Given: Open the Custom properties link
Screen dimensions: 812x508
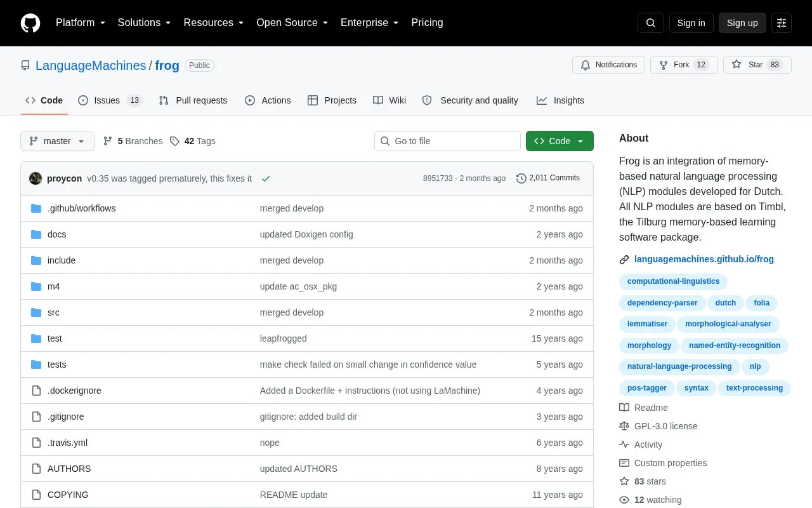Looking at the screenshot, I should point(663,463).
